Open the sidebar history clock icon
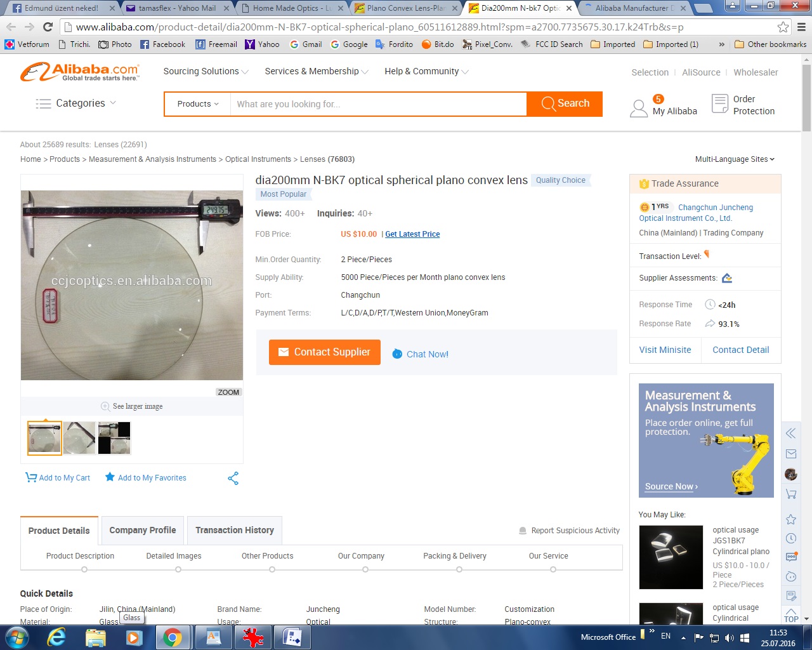This screenshot has width=812, height=650. pos(790,538)
